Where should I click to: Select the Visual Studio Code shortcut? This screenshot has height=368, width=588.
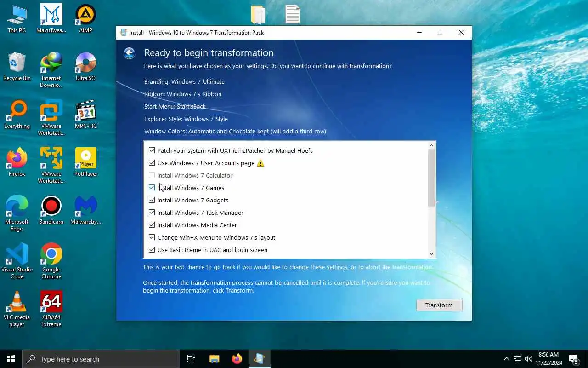click(x=17, y=262)
